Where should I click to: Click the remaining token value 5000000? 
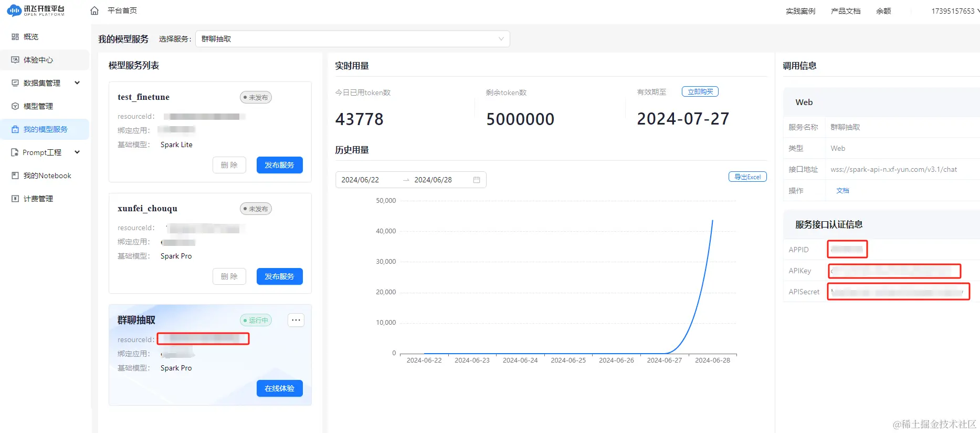(520, 119)
